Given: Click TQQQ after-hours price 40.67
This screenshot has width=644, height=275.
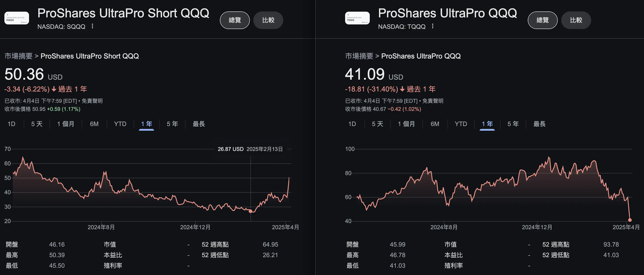Looking at the screenshot, I should (x=379, y=109).
